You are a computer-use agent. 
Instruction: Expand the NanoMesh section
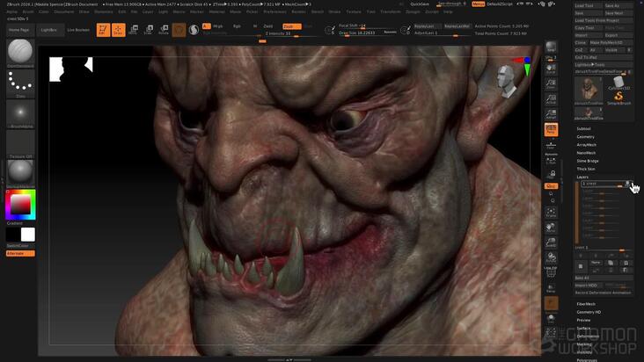(x=586, y=153)
